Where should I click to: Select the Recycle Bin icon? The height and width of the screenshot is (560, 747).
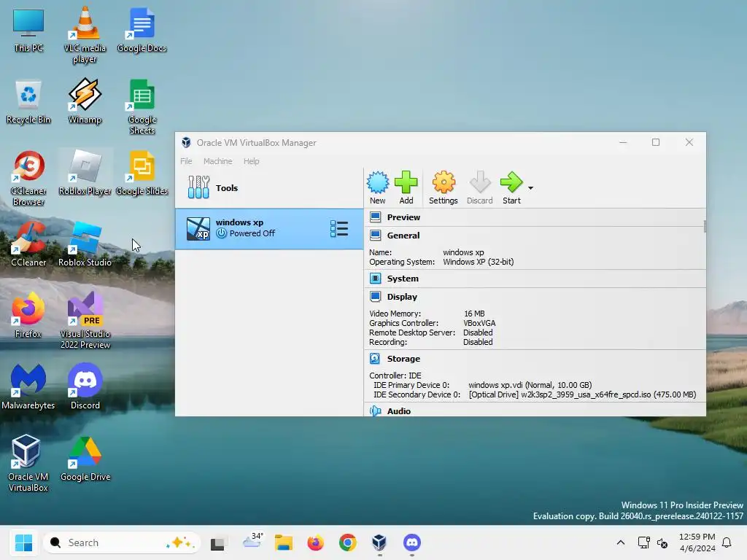[28, 101]
